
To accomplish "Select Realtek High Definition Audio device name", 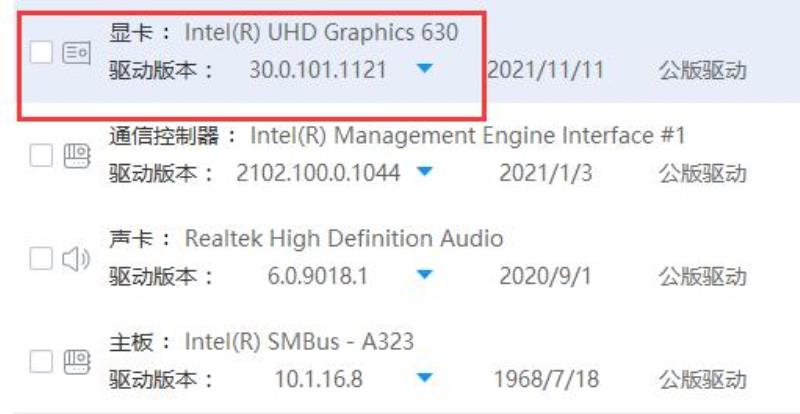I will (x=344, y=238).
